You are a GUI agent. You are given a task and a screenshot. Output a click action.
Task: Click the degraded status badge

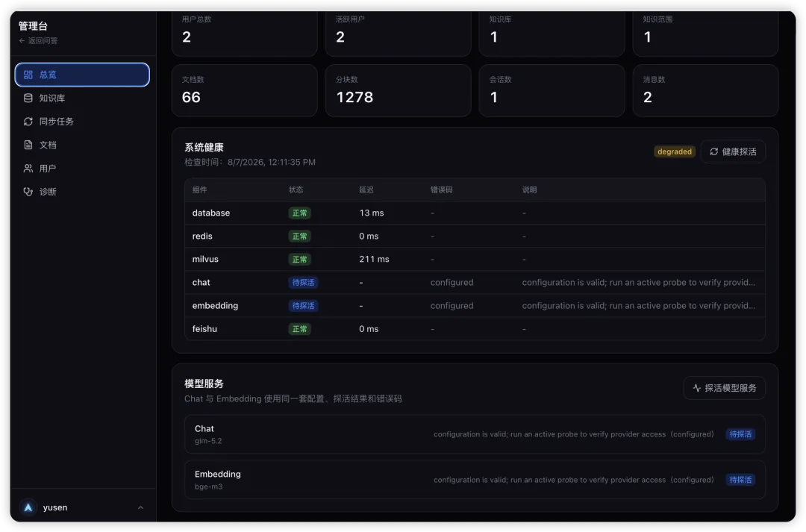pyautogui.click(x=675, y=151)
